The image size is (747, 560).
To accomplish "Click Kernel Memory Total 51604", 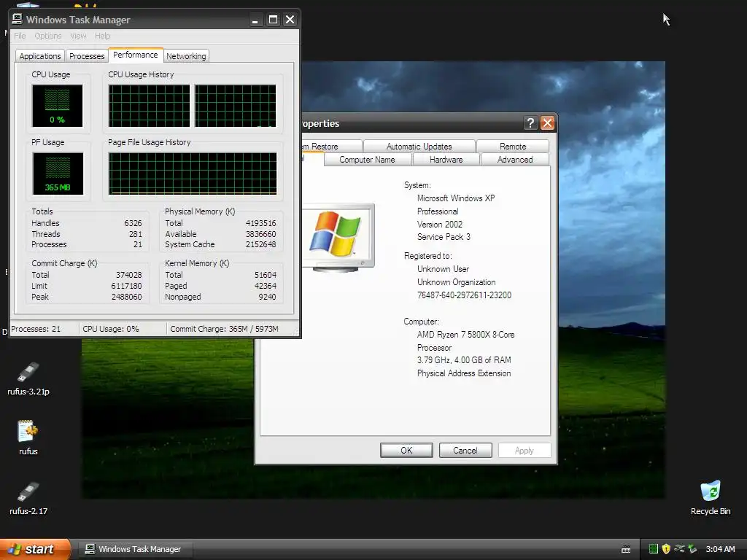I will pos(266,275).
